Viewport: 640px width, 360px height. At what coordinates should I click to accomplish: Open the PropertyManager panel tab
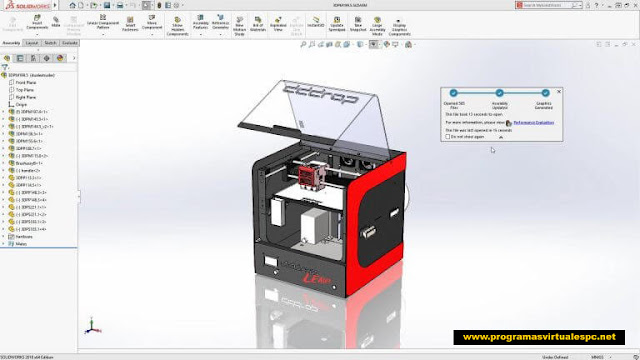point(20,58)
